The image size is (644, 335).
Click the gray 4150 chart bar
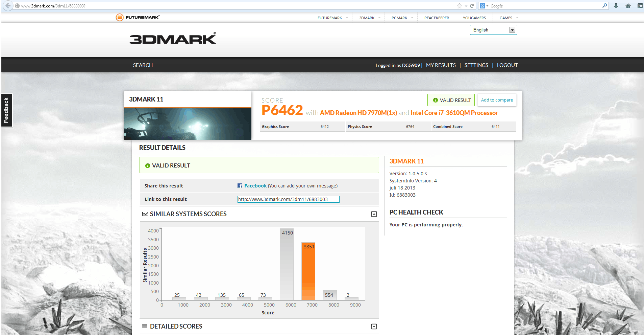click(287, 264)
